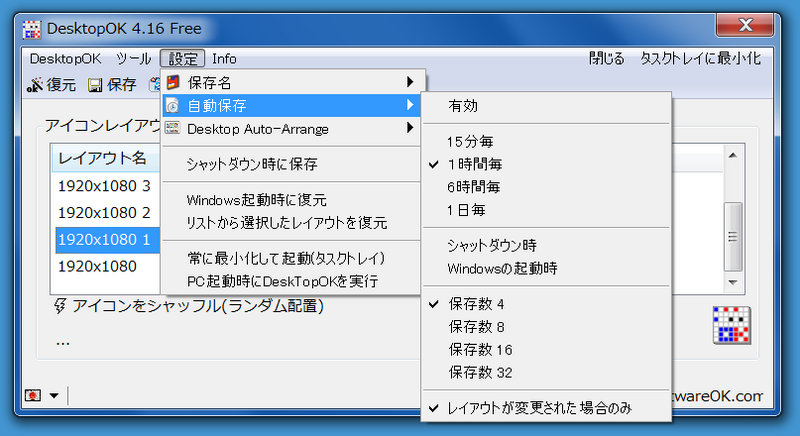Expand the Desktop Auto-Arrange submenu arrow

[410, 127]
